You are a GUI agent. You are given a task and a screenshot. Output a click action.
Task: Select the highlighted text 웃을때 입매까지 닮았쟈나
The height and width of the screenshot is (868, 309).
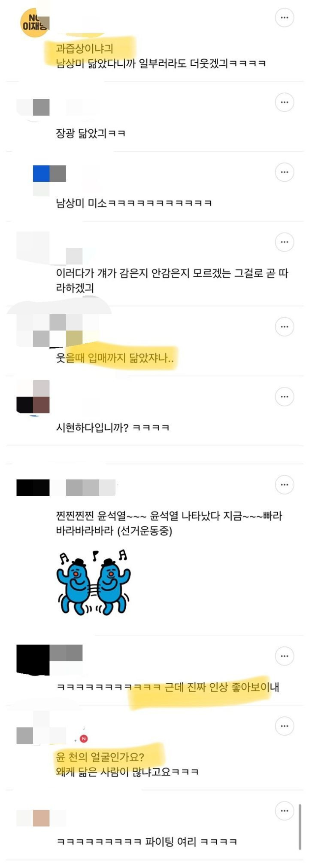coord(115,358)
